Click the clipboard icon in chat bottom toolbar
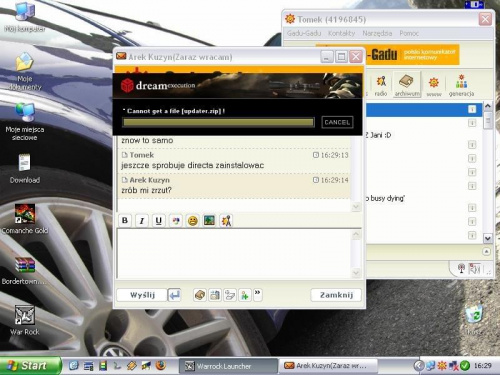 pos(215,295)
